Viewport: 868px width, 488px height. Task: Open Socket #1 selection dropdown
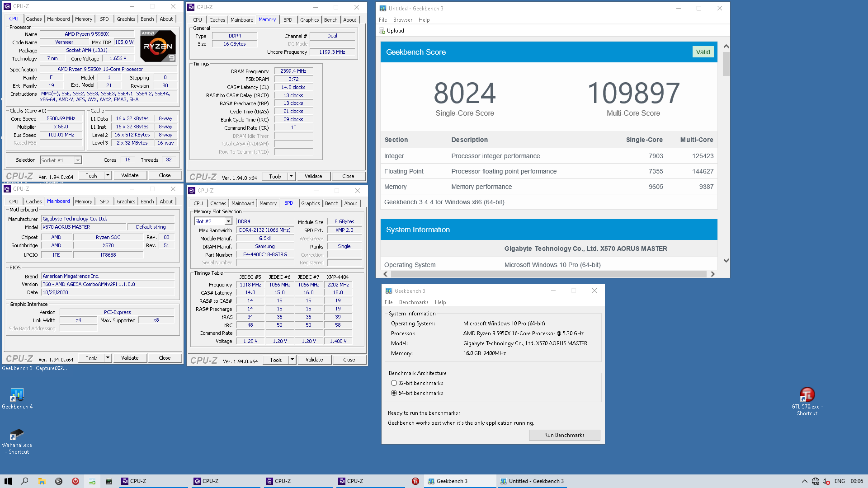pos(78,160)
